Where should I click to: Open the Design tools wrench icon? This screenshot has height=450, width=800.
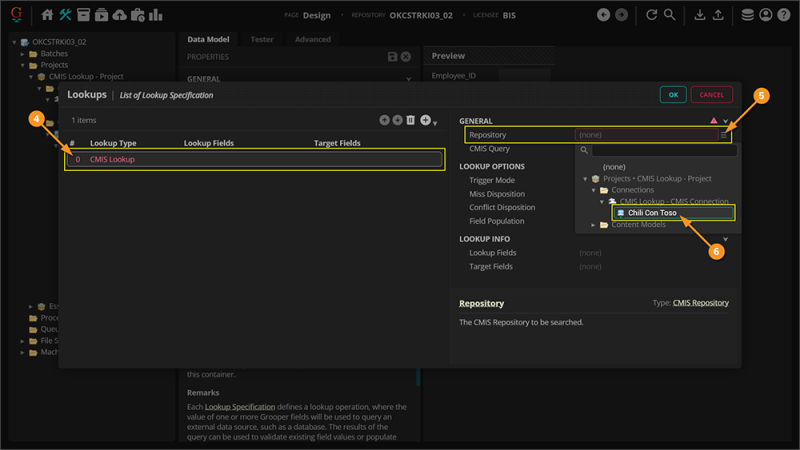pos(66,15)
